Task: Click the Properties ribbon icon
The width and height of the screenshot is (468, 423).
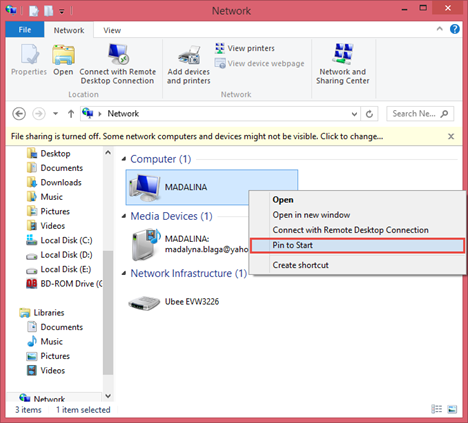Action: pos(29,60)
